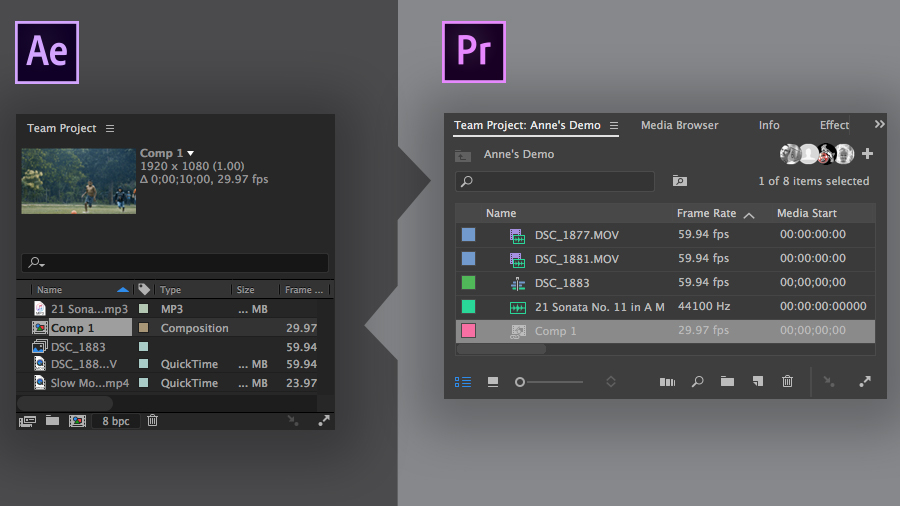Select DSC_1883 sequence icon in Premiere
The image size is (900, 506).
pos(518,283)
